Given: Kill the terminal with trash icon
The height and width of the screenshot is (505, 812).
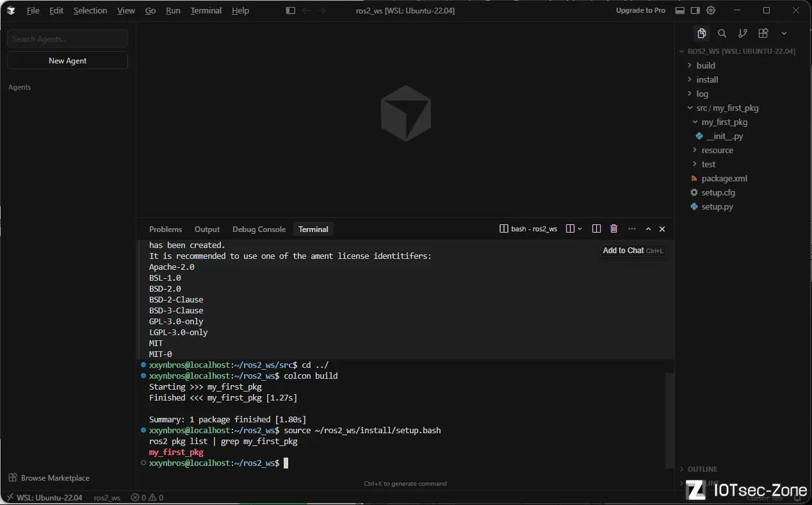Looking at the screenshot, I should pos(614,229).
